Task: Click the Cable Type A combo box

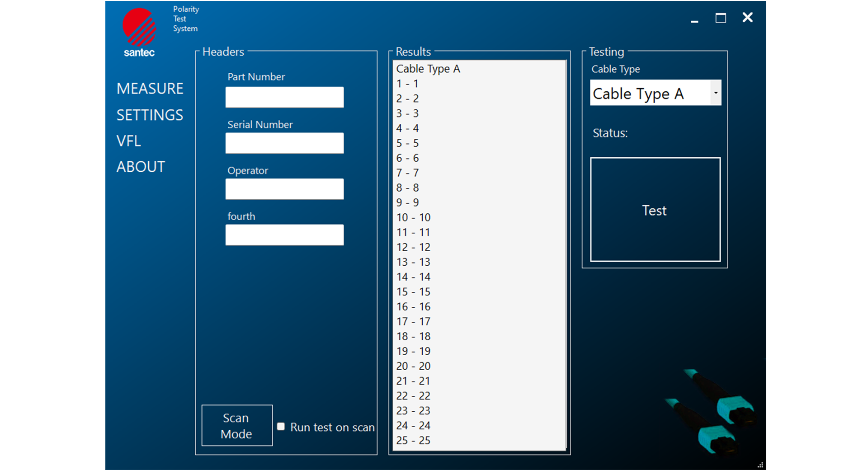Action: (x=650, y=93)
